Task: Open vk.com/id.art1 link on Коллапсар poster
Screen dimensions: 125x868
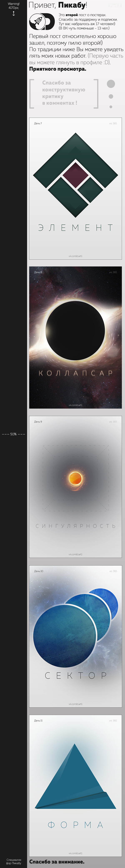Action: [x=75, y=405]
